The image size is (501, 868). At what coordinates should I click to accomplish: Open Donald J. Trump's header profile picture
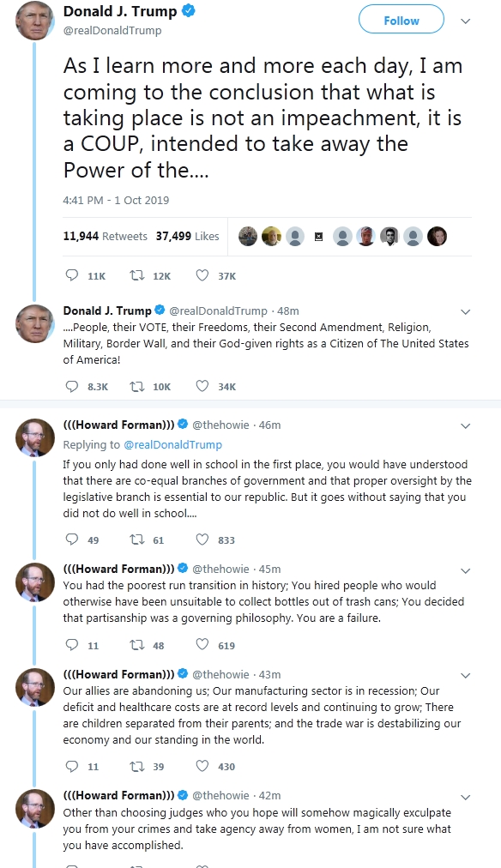(35, 21)
